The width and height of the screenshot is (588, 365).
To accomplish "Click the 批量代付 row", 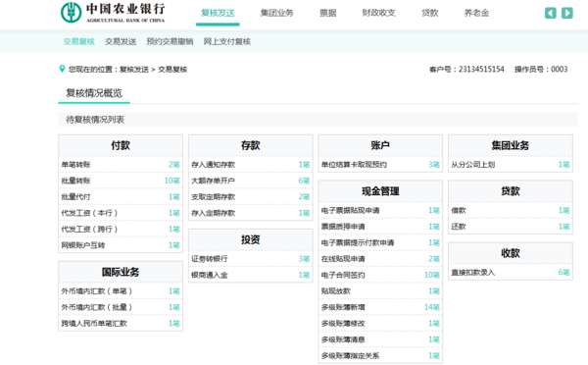I will point(121,197).
